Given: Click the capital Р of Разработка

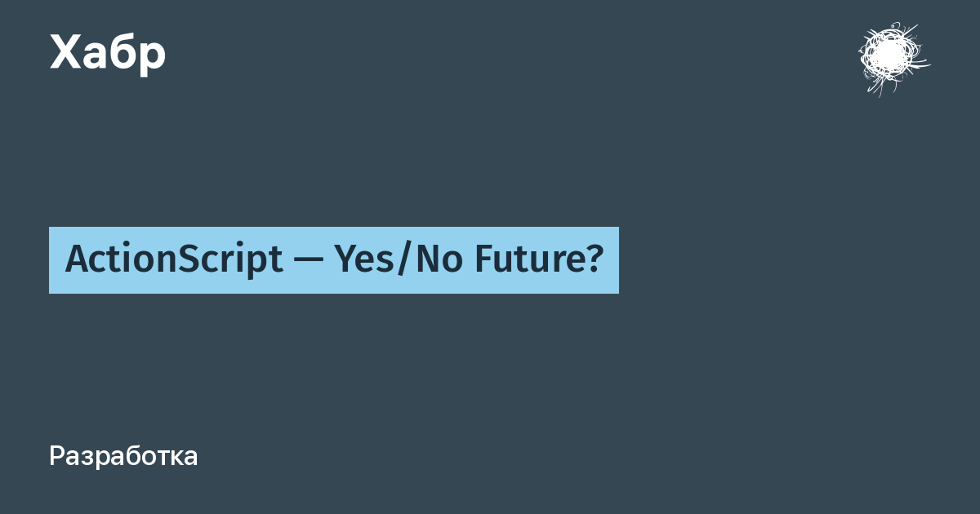Looking at the screenshot, I should coord(57,456).
